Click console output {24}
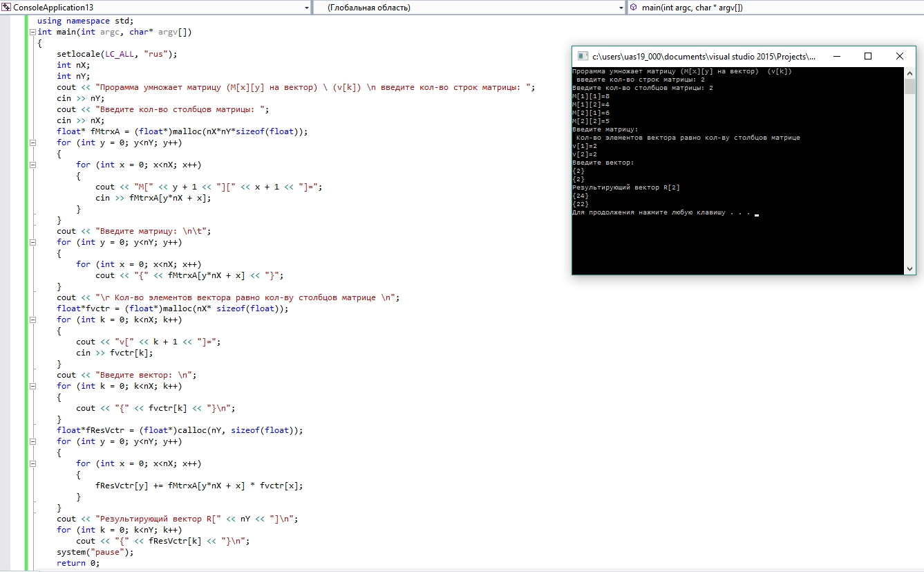 click(581, 196)
